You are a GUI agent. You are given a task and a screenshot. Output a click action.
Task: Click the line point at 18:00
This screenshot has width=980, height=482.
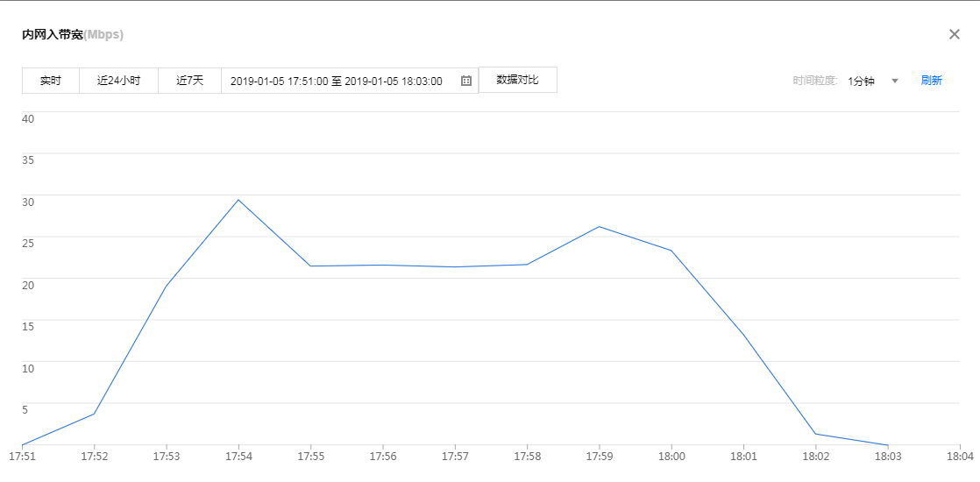click(x=671, y=251)
